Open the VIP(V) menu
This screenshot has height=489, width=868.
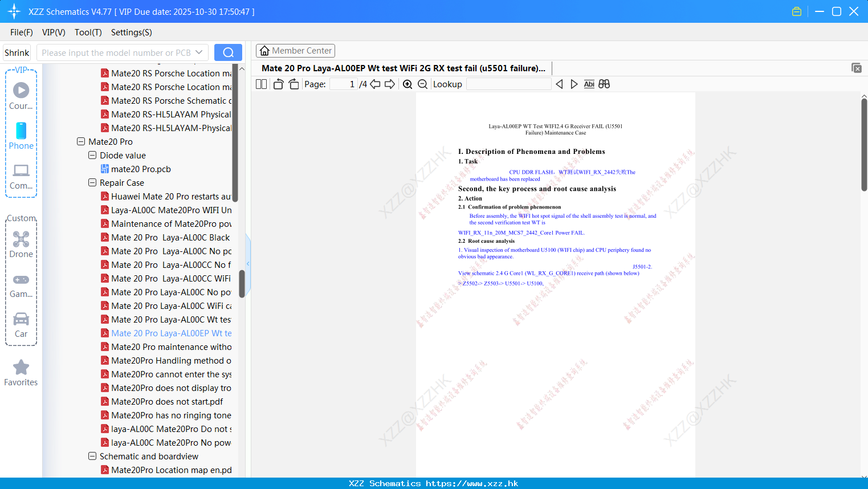tap(54, 32)
